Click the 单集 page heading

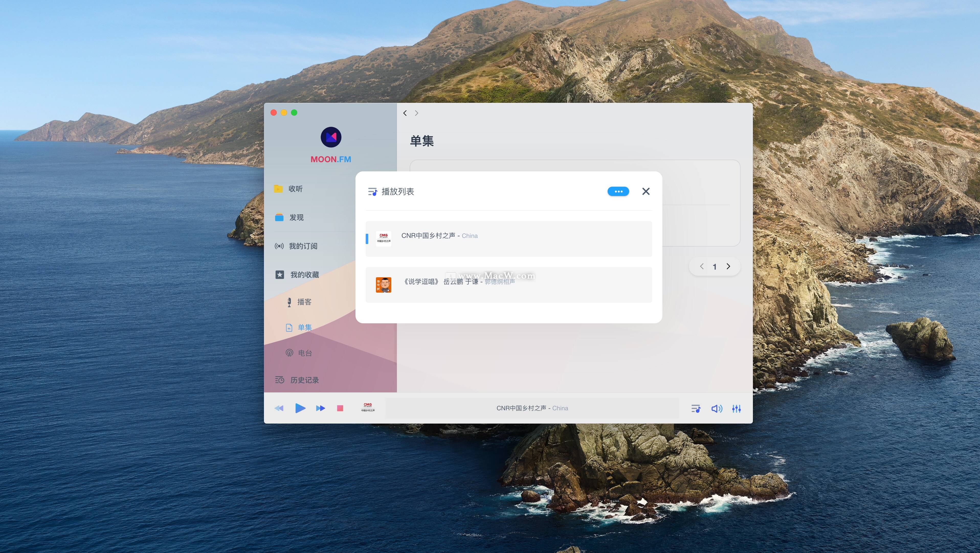click(x=421, y=141)
